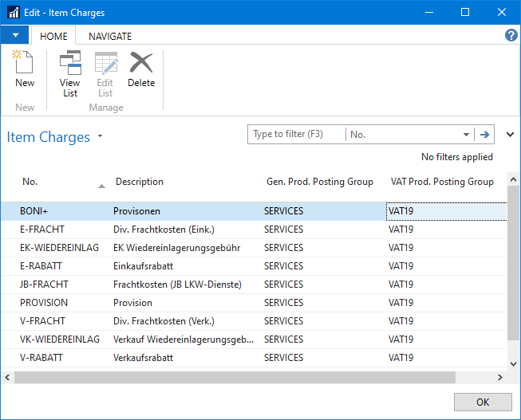Open the Help question mark icon

pyautogui.click(x=511, y=35)
